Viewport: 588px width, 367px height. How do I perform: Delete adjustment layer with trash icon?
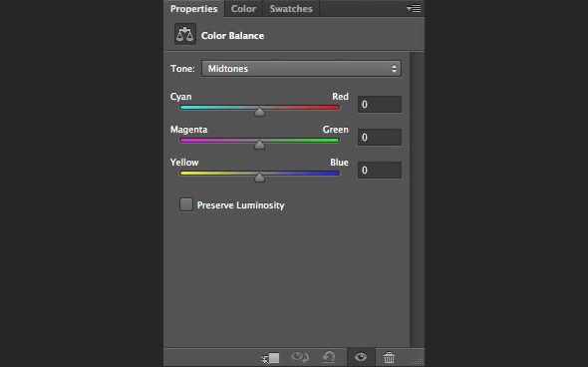pos(389,357)
